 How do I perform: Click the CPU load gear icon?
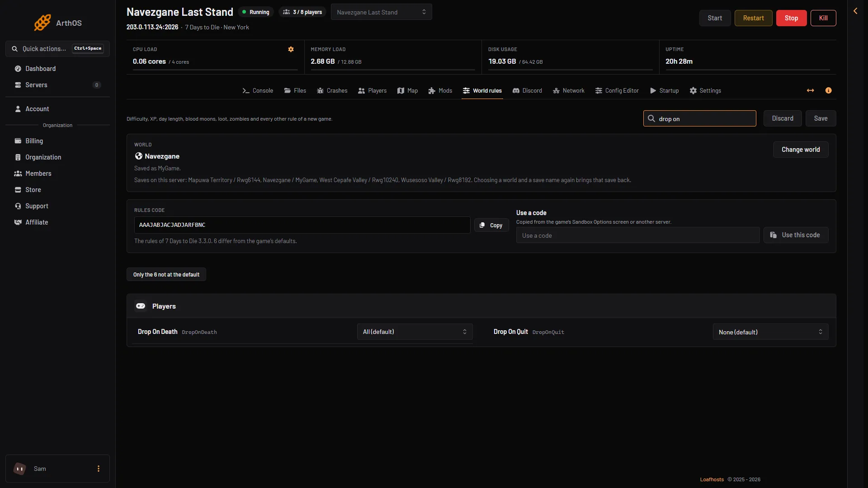291,49
